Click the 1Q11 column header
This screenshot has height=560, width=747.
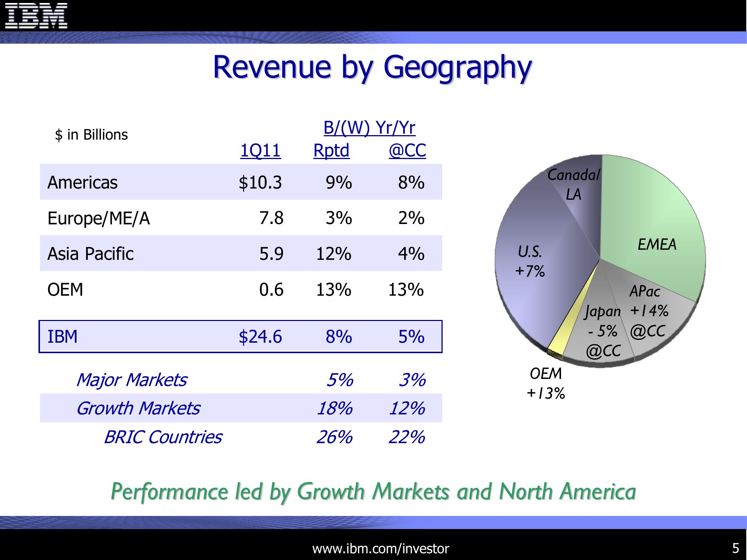coord(260,151)
